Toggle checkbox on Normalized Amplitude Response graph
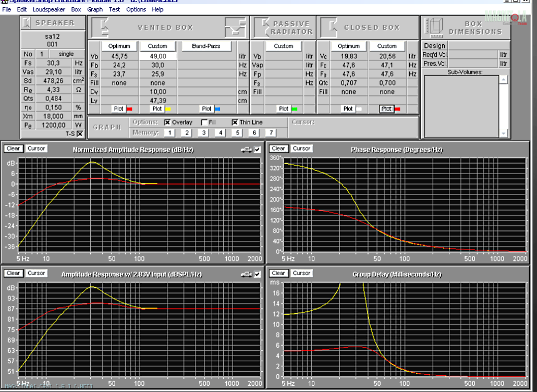537x392 pixels. point(258,150)
